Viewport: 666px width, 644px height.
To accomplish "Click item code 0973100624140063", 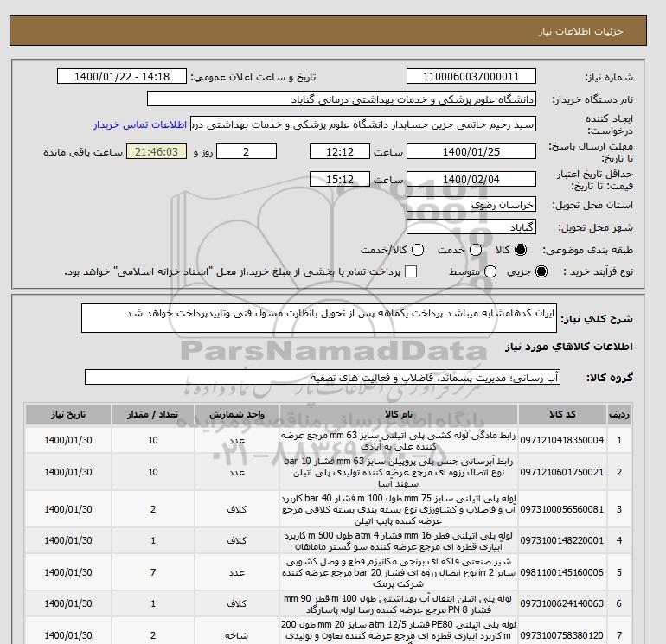I will coord(562,603).
